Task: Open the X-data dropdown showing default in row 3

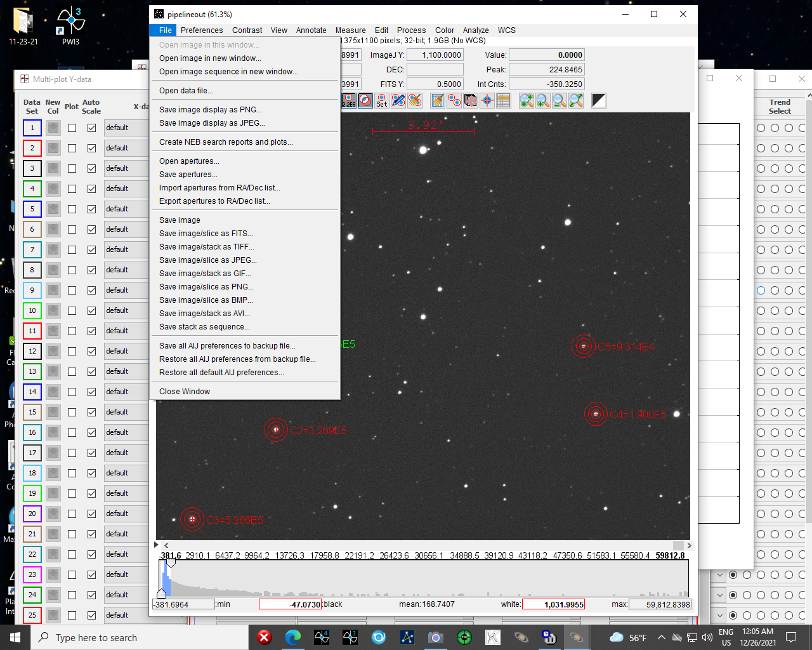Action: 126,168
